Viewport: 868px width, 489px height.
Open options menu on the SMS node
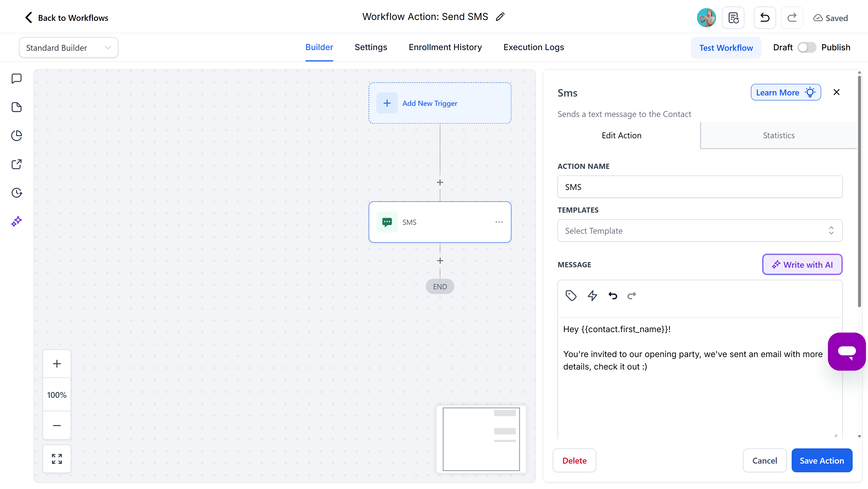(499, 222)
